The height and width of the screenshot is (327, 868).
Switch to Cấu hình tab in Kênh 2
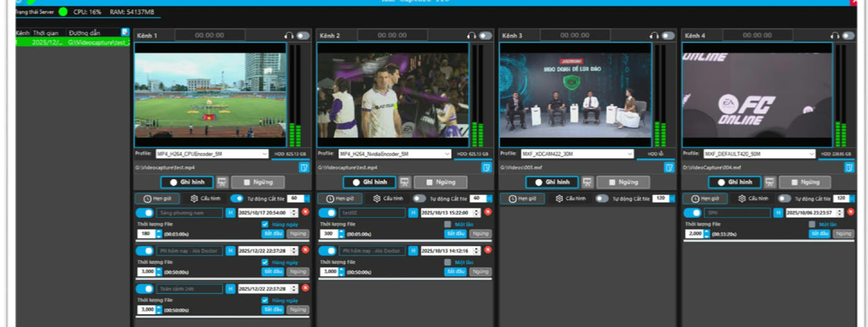tap(388, 199)
